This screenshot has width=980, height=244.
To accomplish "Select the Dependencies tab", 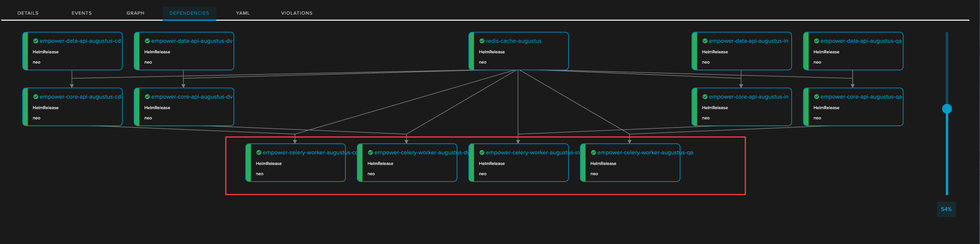I will click(189, 13).
